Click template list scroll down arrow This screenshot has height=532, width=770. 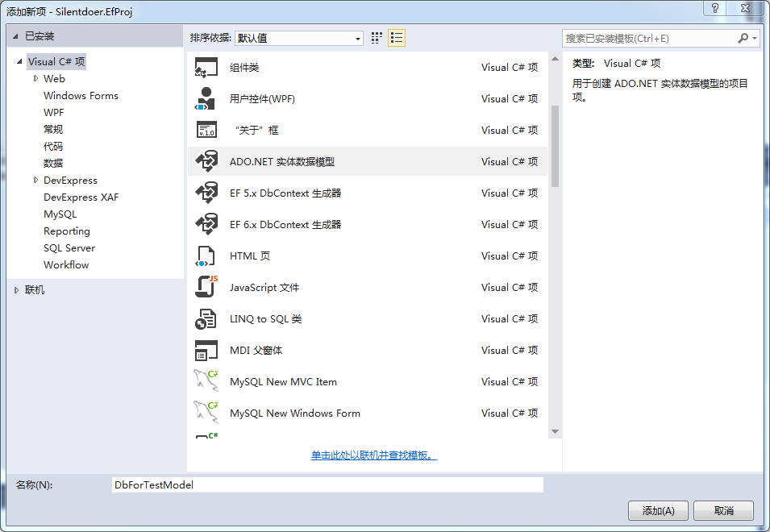[x=555, y=431]
